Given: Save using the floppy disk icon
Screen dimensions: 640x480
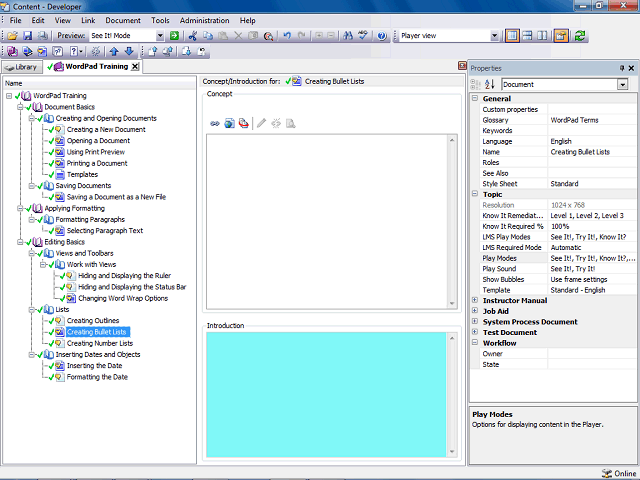Looking at the screenshot, I should pos(27,36).
